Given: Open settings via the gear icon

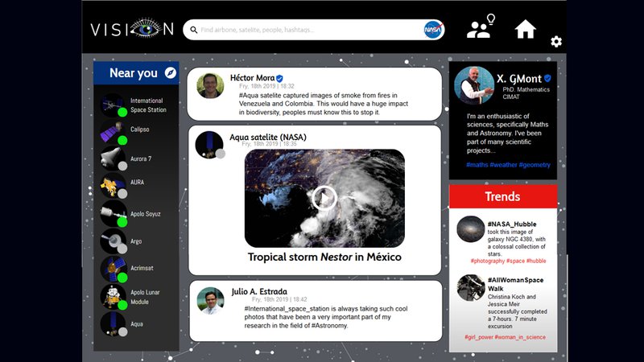Looking at the screenshot, I should click(x=556, y=42).
